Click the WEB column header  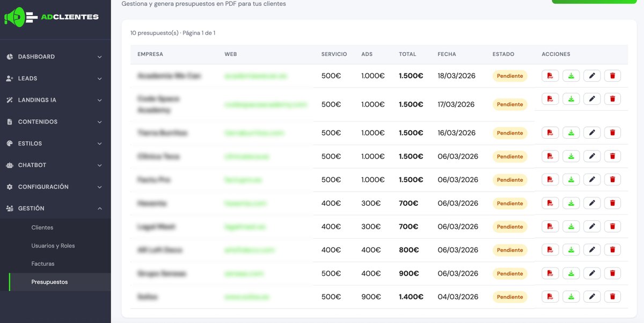[x=231, y=54]
